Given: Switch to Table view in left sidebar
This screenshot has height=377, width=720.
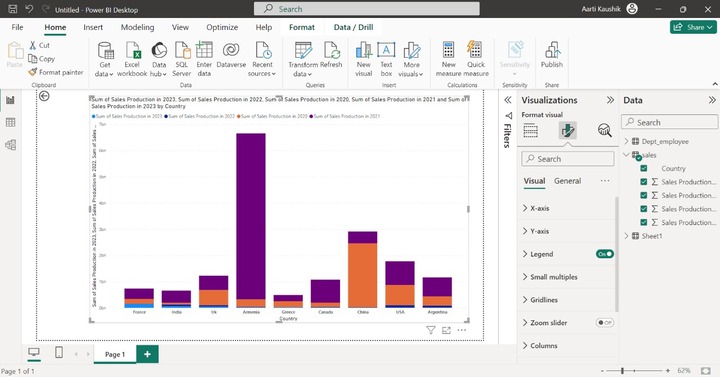Looking at the screenshot, I should pyautogui.click(x=11, y=123).
